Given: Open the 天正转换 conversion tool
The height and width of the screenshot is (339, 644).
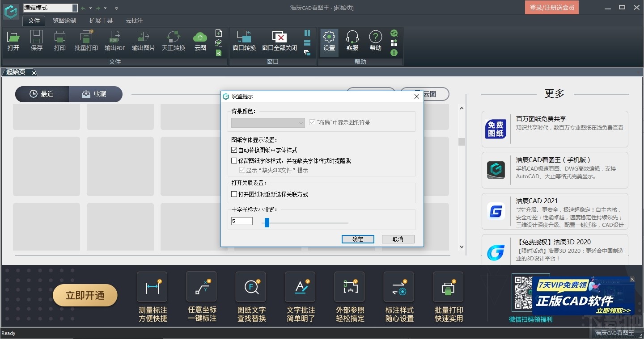Looking at the screenshot, I should (x=173, y=40).
